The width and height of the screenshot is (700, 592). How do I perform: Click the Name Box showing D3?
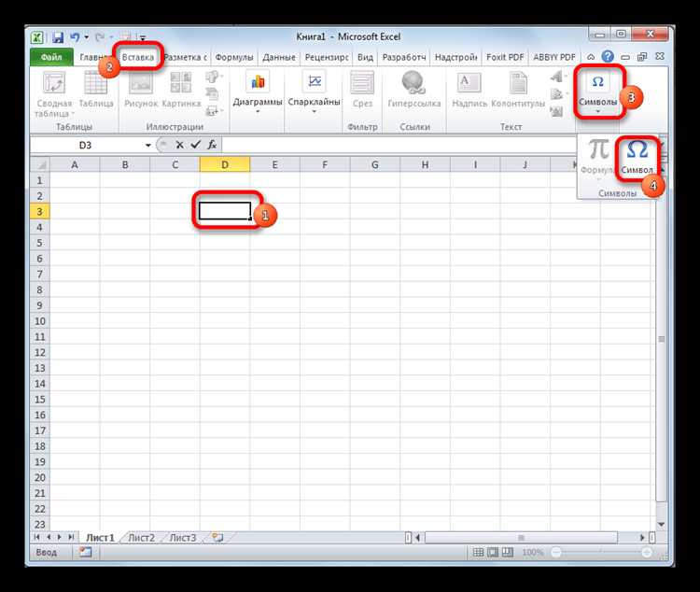86,146
